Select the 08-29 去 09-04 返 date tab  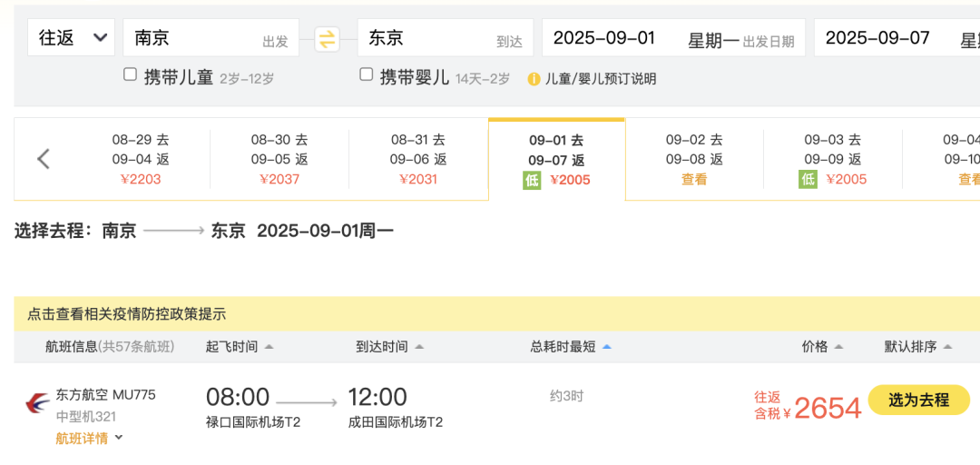point(141,160)
